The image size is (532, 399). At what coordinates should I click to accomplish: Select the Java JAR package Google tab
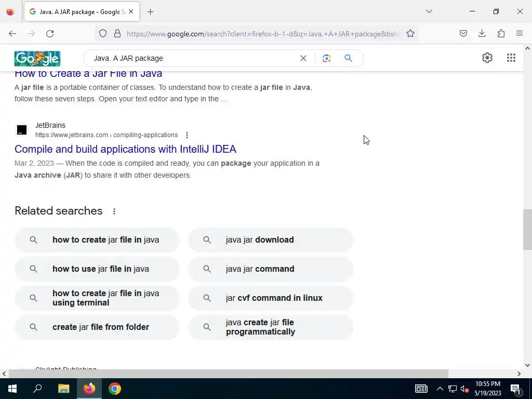[82, 11]
